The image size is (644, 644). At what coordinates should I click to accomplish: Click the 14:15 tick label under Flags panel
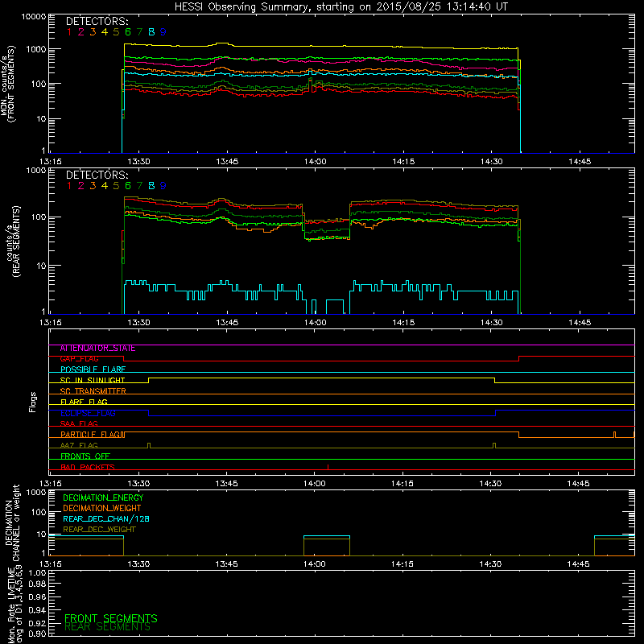pyautogui.click(x=402, y=484)
